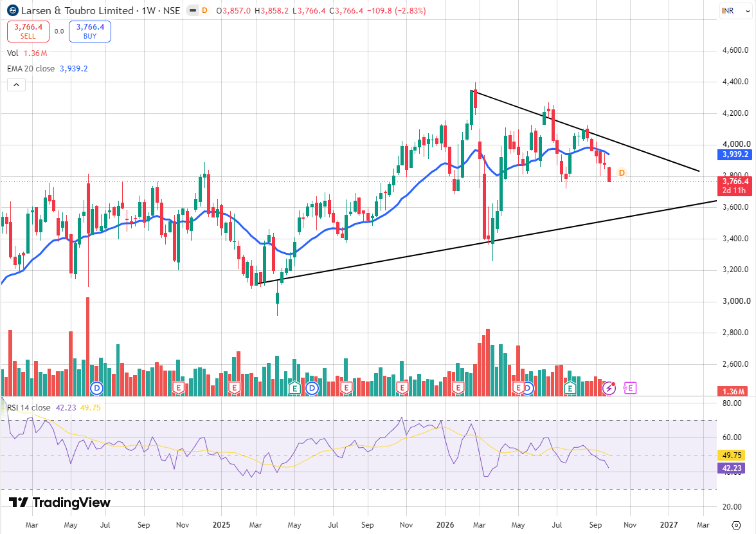
Task: Click the red earnings E marker at May 2026
Action: point(519,388)
